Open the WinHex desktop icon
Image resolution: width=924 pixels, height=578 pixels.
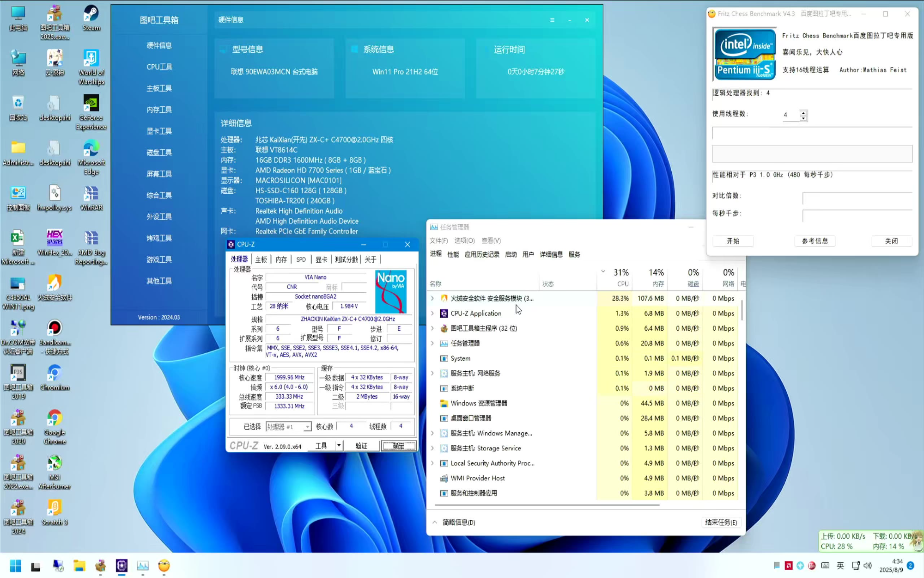(x=55, y=243)
